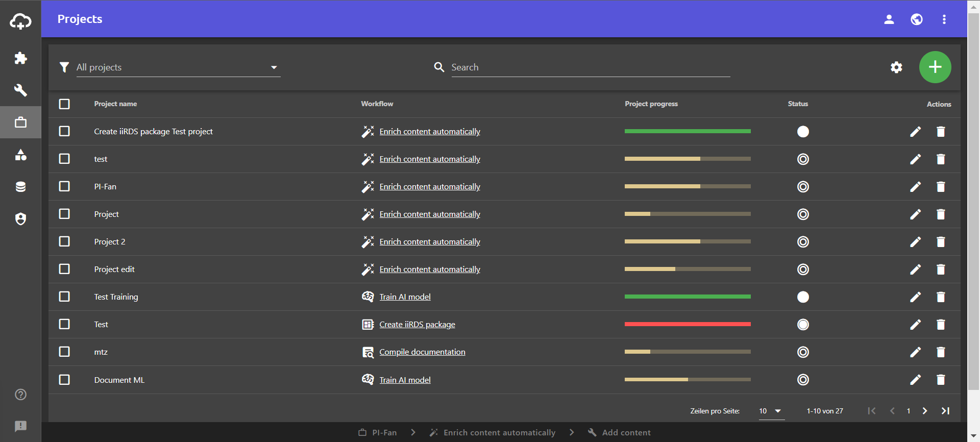The width and height of the screenshot is (980, 442).
Task: Click the search magnifier icon
Action: [x=439, y=67]
